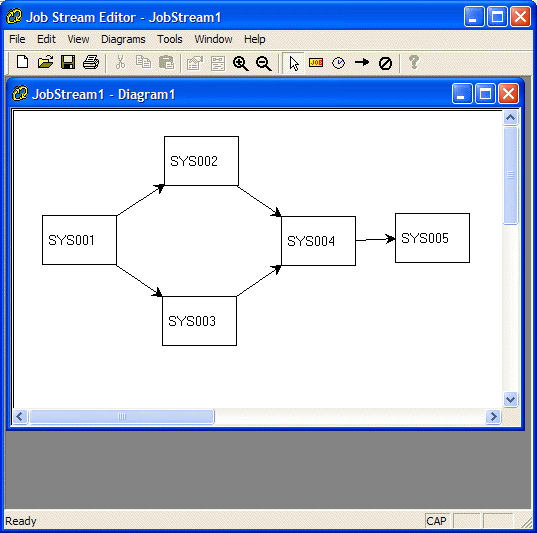The height and width of the screenshot is (533, 537).
Task: Click the Copy toolbar icon
Action: 143,63
